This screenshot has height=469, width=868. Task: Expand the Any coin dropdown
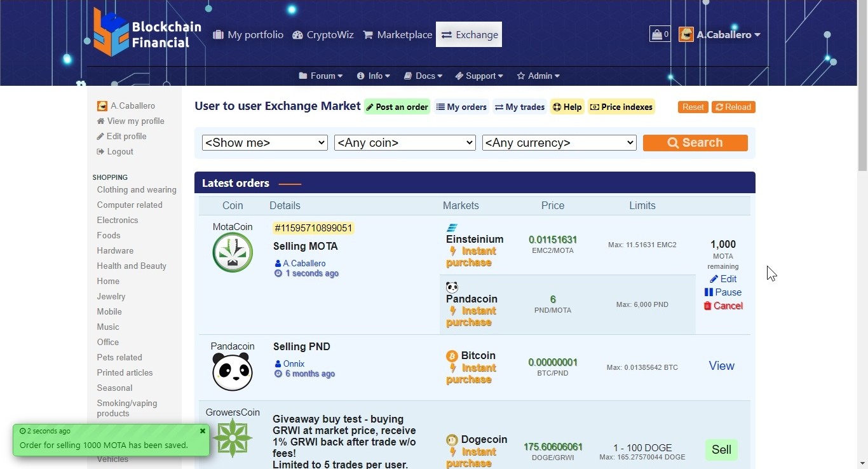click(405, 143)
